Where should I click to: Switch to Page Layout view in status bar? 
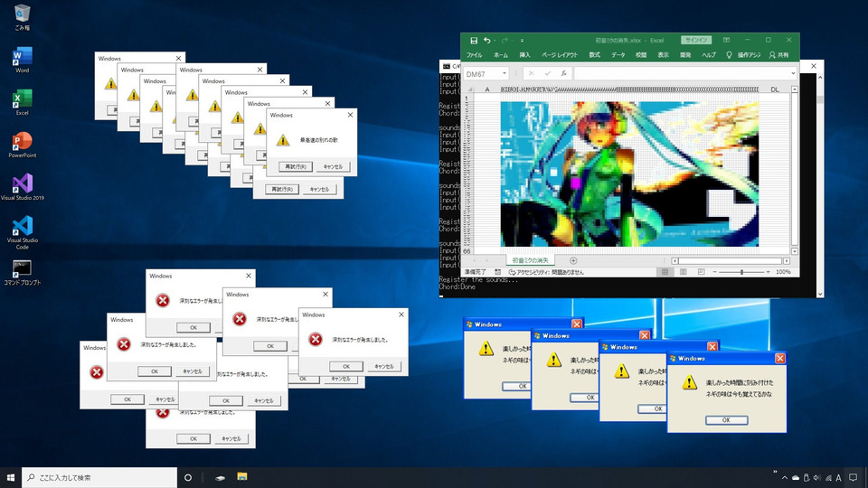(684, 272)
